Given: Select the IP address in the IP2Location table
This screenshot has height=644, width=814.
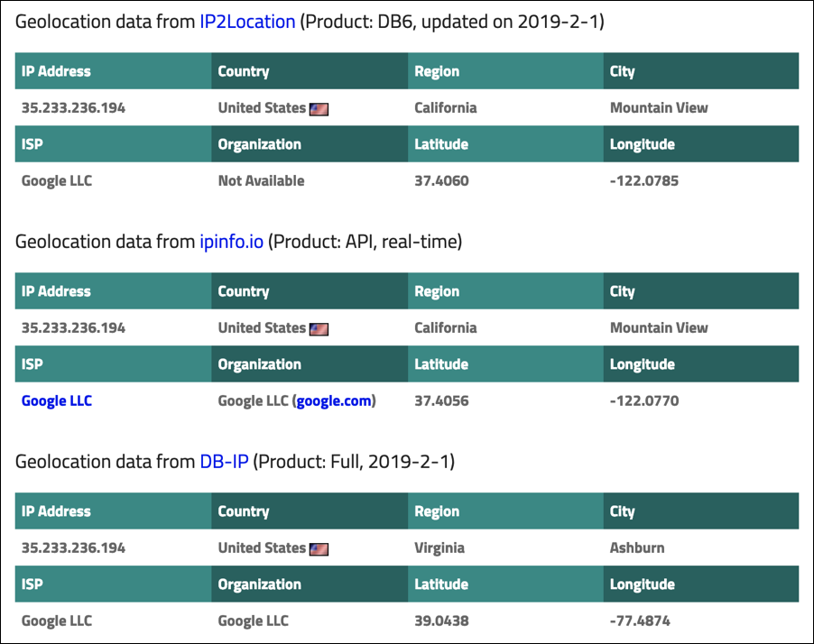Looking at the screenshot, I should coord(73,108).
